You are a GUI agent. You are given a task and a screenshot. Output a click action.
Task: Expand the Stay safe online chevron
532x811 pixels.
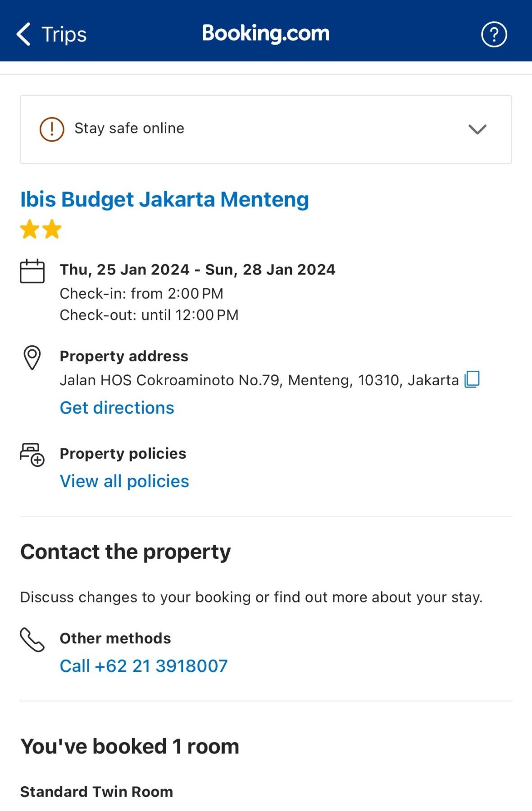pos(477,129)
